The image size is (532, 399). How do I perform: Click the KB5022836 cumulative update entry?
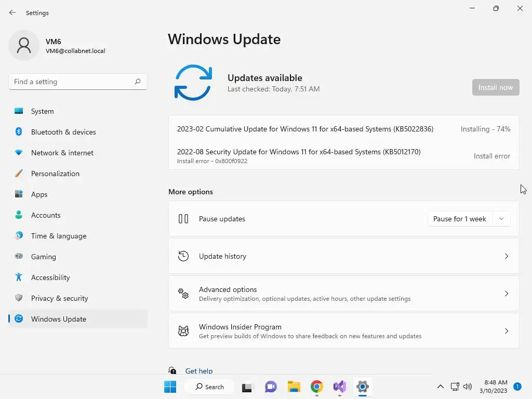(x=344, y=129)
